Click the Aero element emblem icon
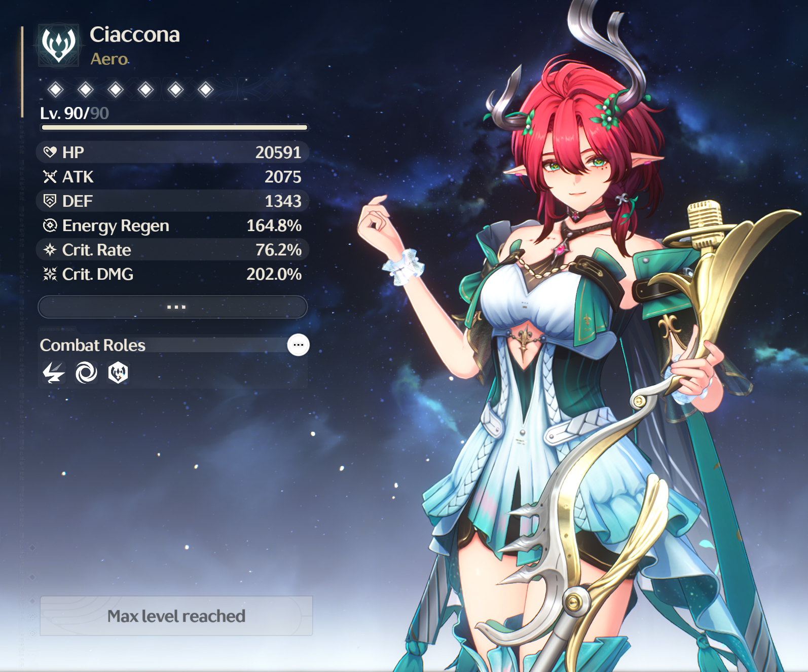Viewport: 808px width, 672px height. point(59,45)
